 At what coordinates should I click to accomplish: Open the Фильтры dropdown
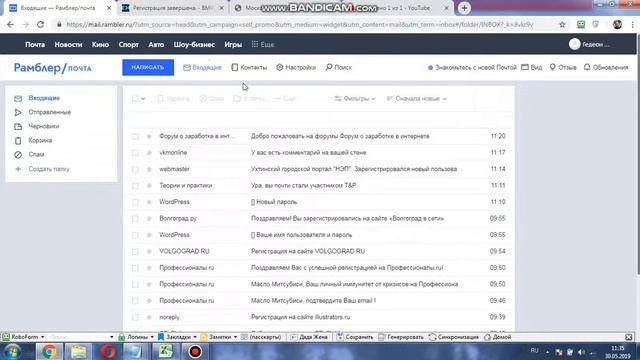355,99
